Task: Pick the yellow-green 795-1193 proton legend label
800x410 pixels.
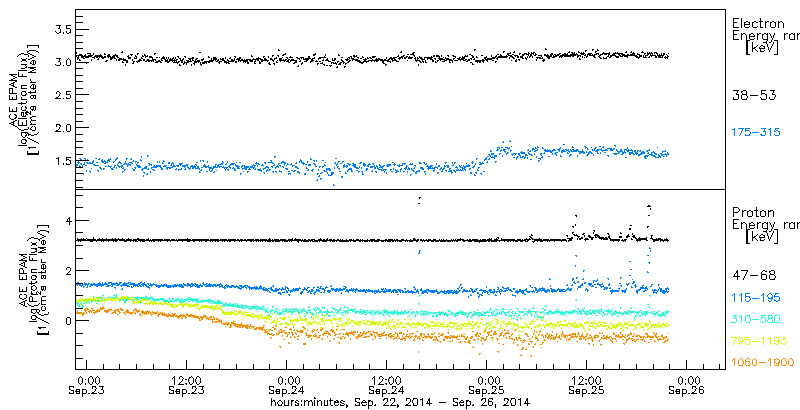Action: point(759,341)
